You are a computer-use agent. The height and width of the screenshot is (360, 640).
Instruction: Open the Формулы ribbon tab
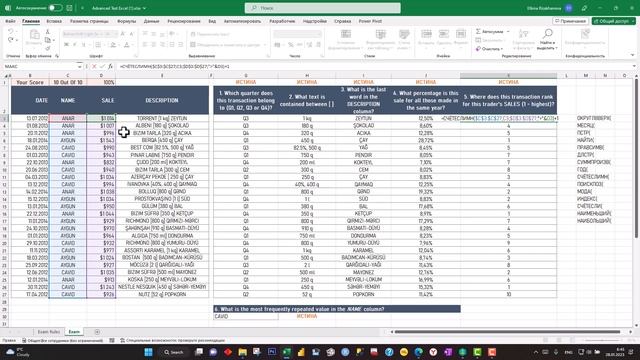[x=127, y=21]
